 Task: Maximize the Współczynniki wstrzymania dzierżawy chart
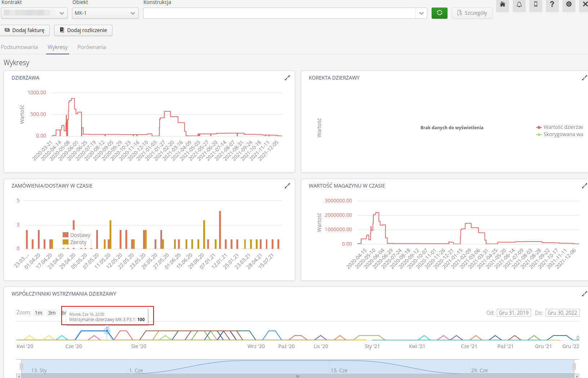[x=584, y=294]
